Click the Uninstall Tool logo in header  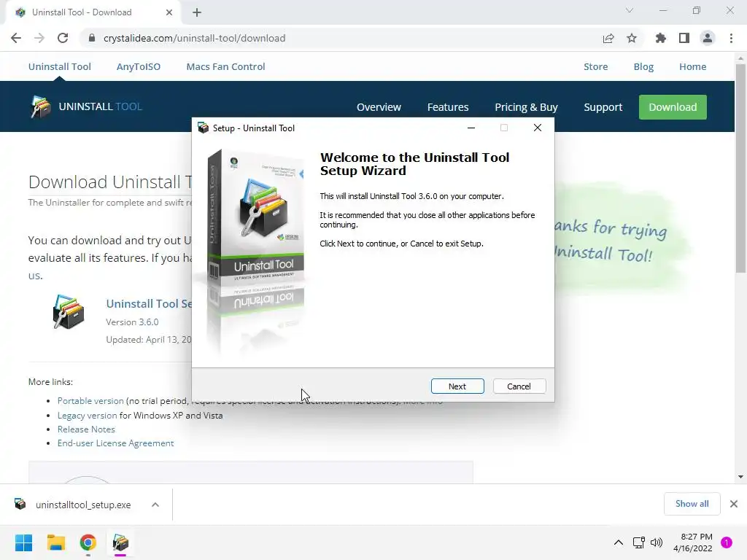click(86, 106)
